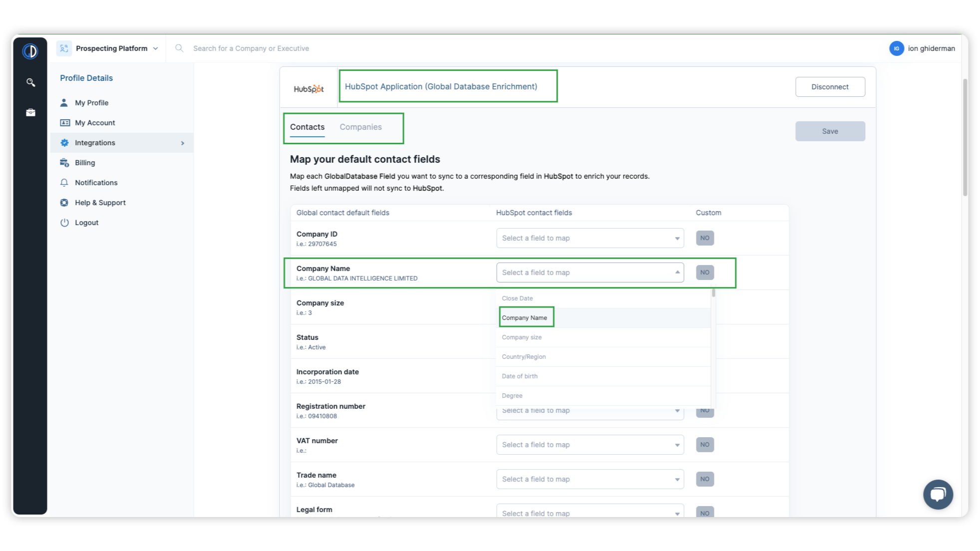Click the company or executive search field
The height and width of the screenshot is (551, 980).
251,48
